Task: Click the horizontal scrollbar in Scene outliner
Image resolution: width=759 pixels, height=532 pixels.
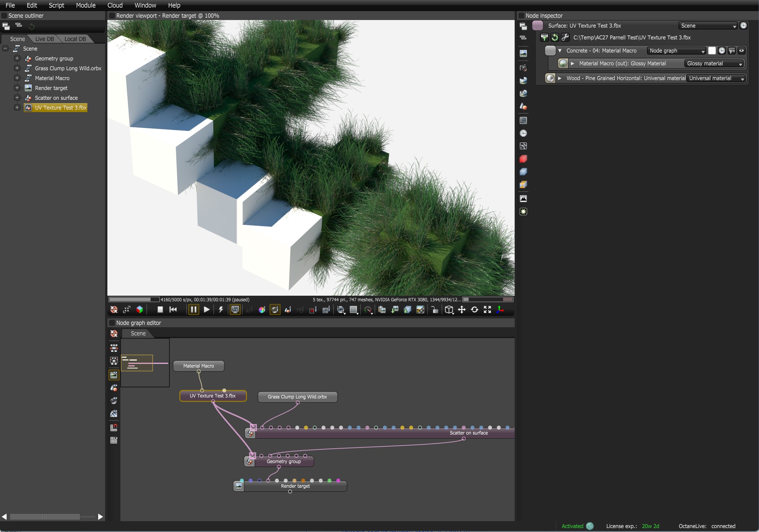Action: (x=45, y=517)
